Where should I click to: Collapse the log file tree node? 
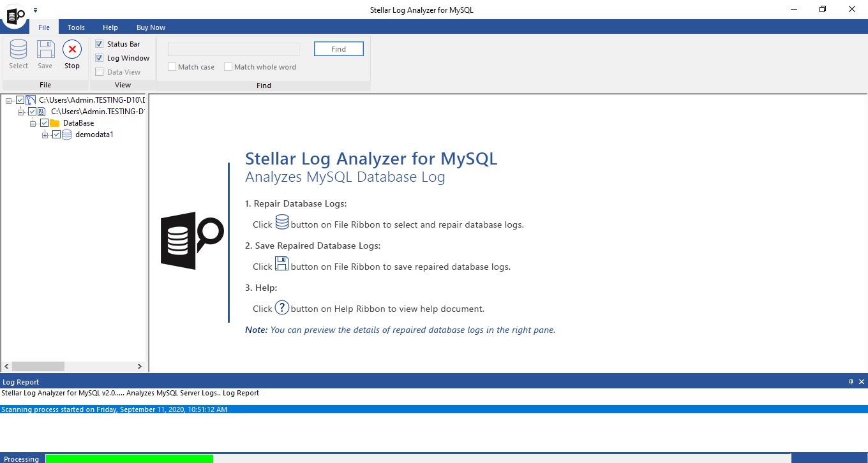pos(21,112)
